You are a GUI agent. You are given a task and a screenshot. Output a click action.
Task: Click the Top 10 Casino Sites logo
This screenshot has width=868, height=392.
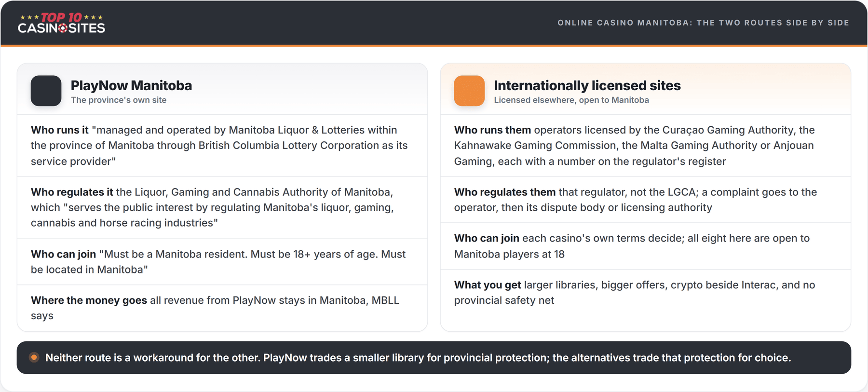pos(61,23)
